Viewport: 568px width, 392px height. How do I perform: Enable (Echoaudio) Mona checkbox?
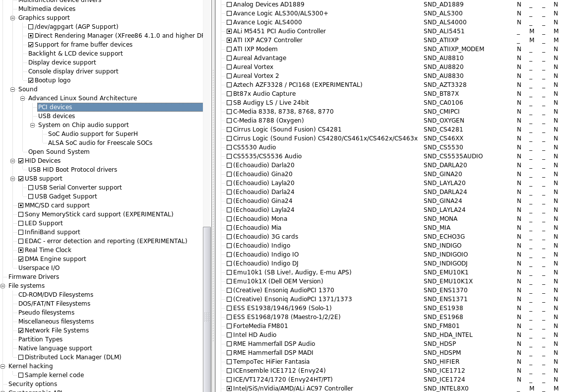pos(229,219)
